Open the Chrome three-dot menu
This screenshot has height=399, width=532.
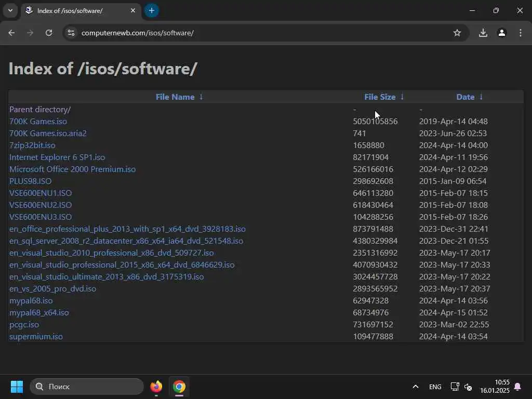pos(521,33)
